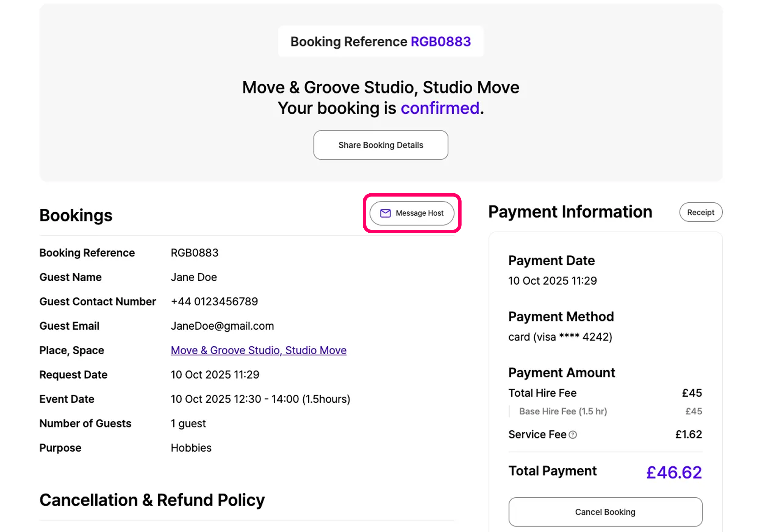Open the Receipt button
The image size is (771, 532).
701,212
